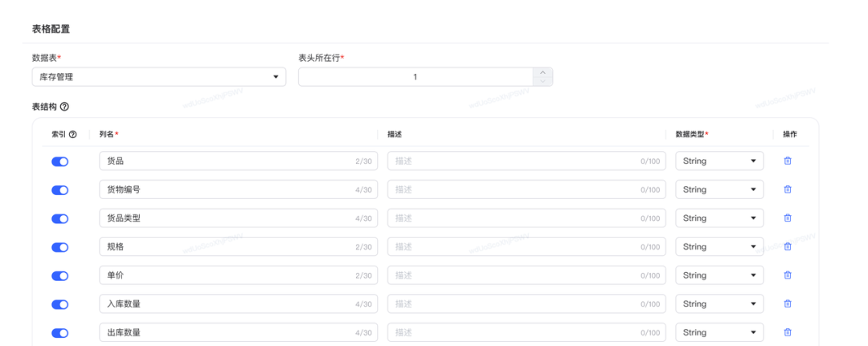Remove the 出库数量 row
Image resolution: width=868 pixels, height=346 pixels.
(x=788, y=332)
